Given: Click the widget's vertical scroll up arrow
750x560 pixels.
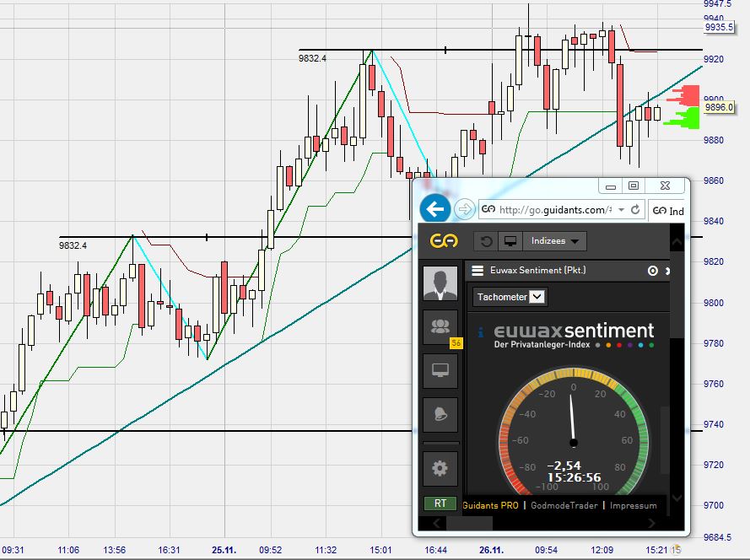Looking at the screenshot, I should click(677, 242).
